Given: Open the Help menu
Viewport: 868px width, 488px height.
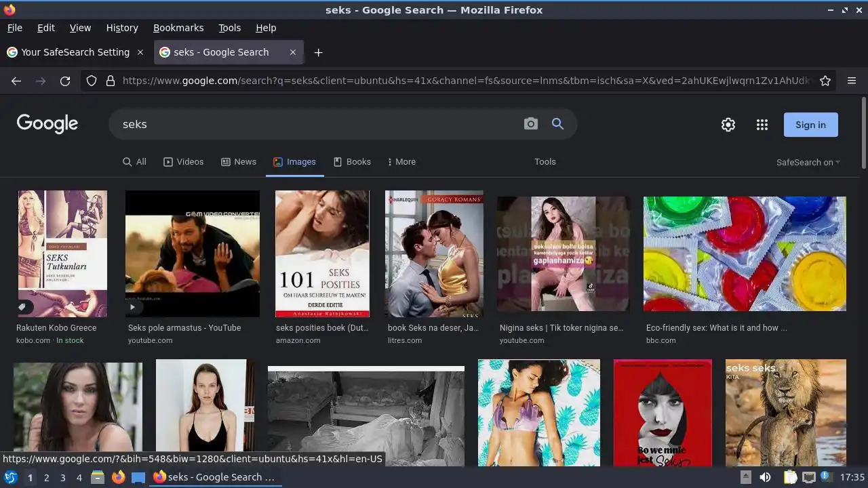Looking at the screenshot, I should coord(266,28).
